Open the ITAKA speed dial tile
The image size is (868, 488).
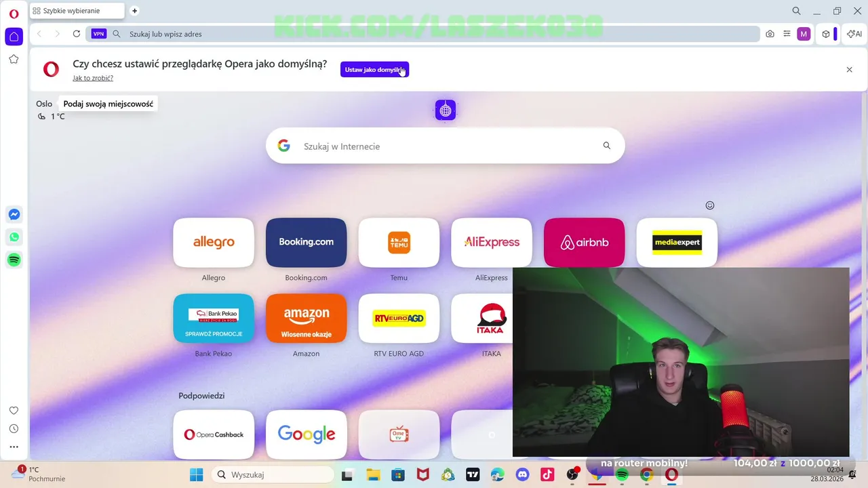pyautogui.click(x=482, y=319)
